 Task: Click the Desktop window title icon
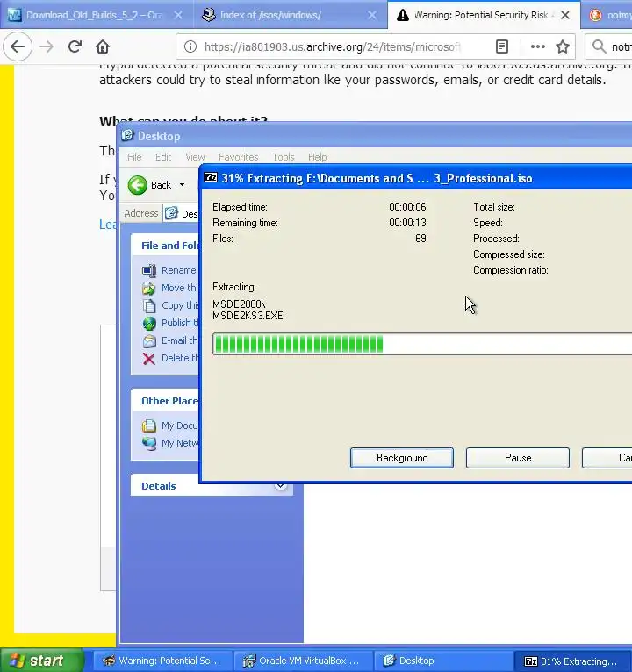tap(127, 135)
